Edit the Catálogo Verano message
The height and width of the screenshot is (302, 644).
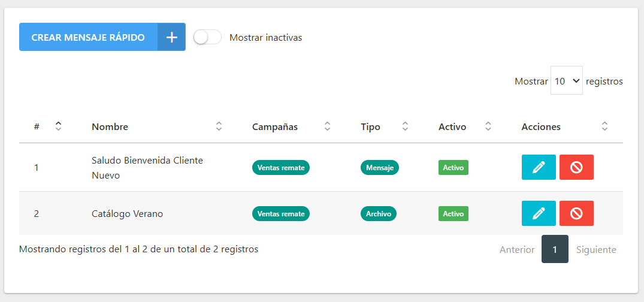coord(539,213)
